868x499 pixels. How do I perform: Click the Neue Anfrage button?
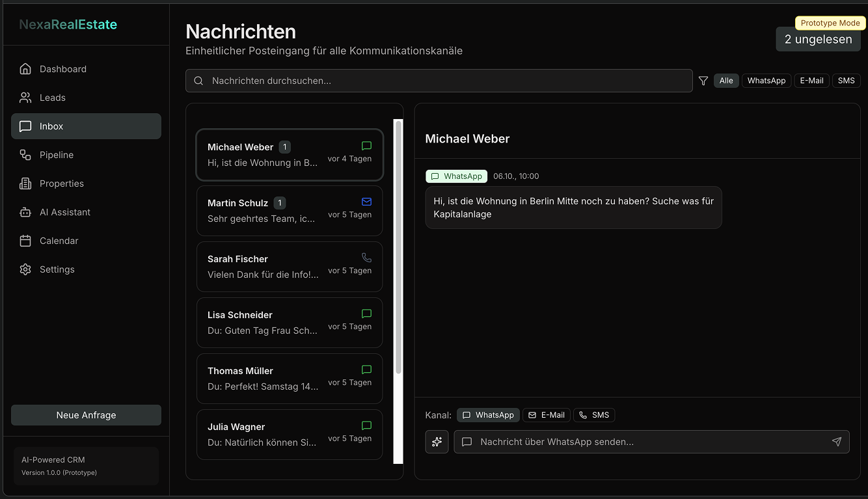[86, 415]
